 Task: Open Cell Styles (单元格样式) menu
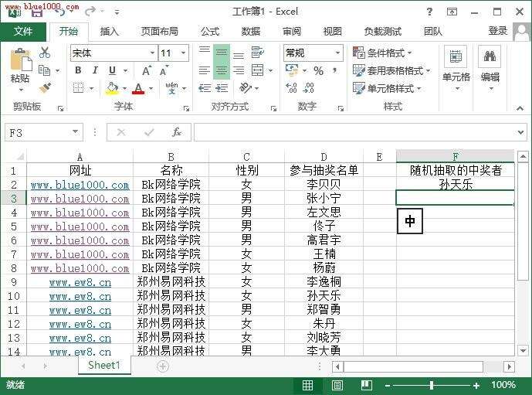coord(387,89)
